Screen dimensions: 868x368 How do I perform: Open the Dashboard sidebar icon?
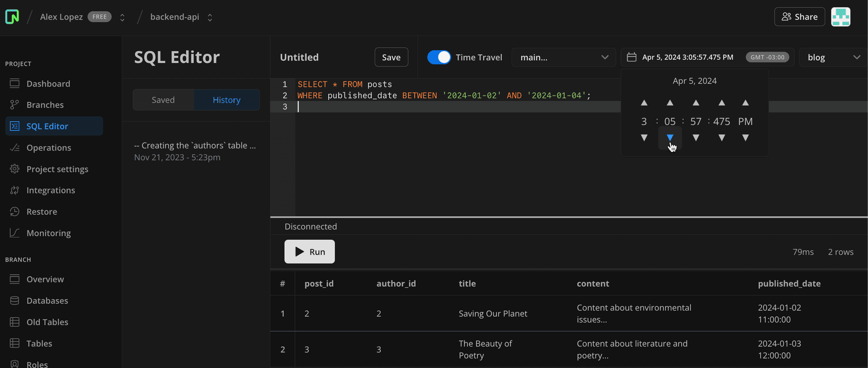tap(15, 84)
